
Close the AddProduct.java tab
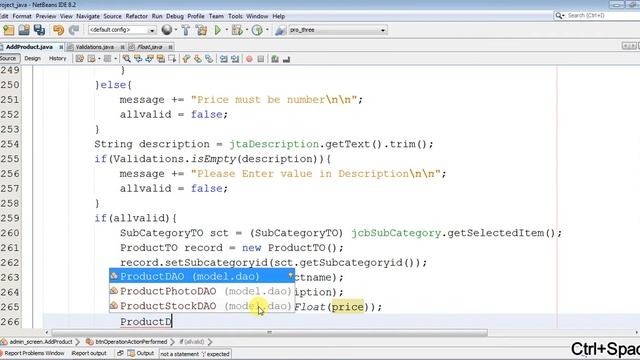tap(61, 47)
